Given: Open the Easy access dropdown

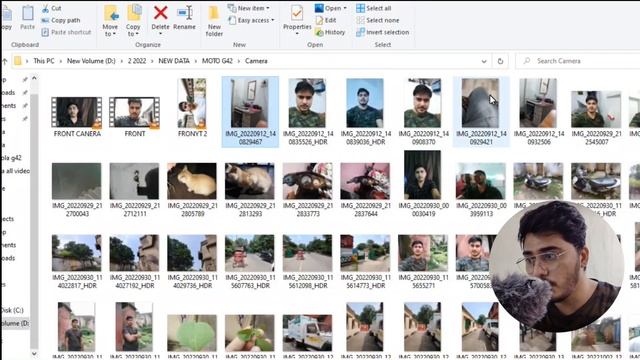Looking at the screenshot, I should [x=251, y=20].
